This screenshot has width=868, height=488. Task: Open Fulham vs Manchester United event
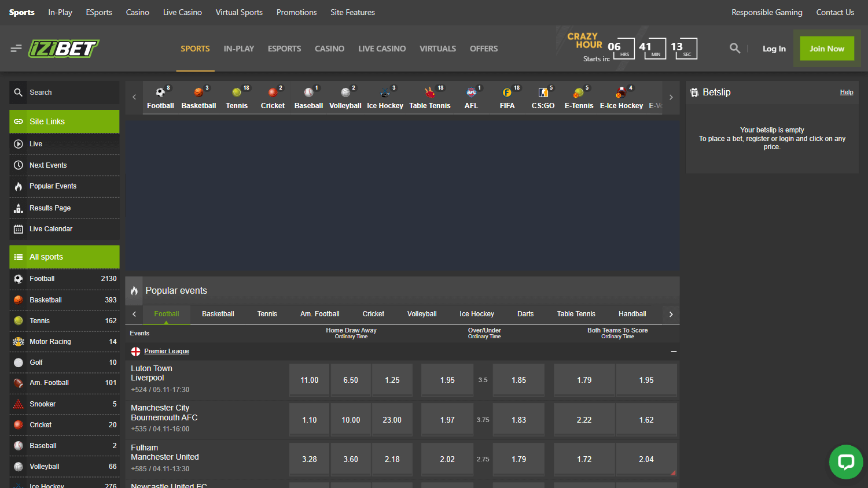tap(165, 452)
